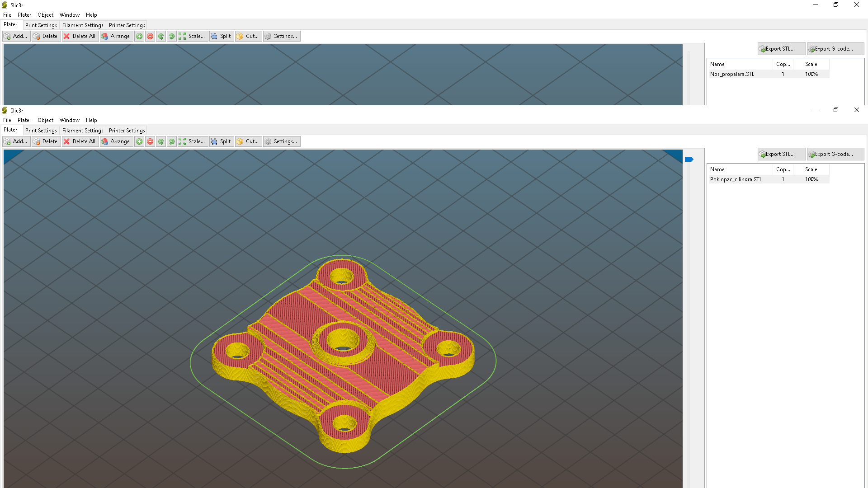Select Poklopac_cilindra.STL row in object list

(x=769, y=179)
